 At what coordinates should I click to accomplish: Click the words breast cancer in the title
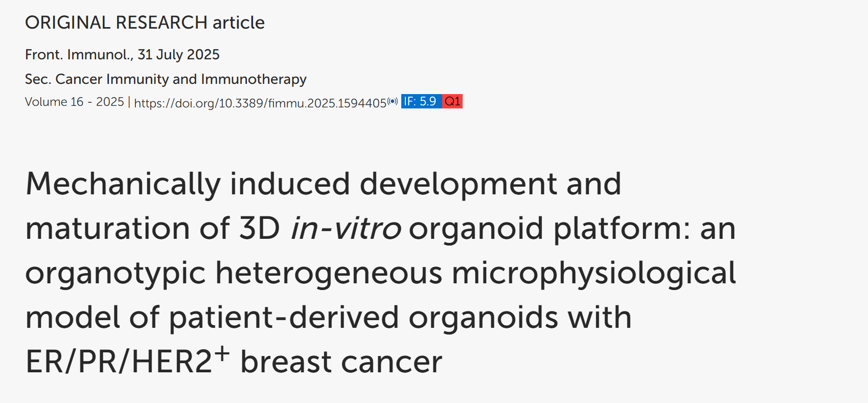341,362
